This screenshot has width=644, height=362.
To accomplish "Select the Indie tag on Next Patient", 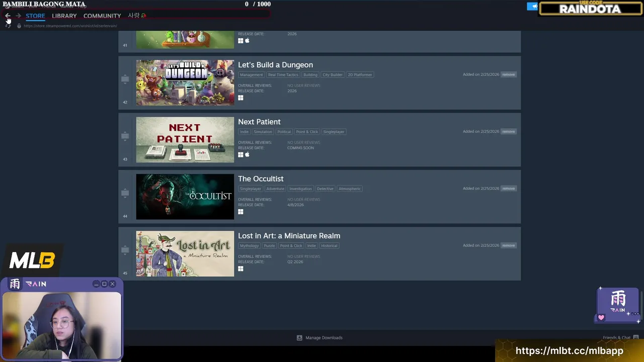I will pyautogui.click(x=244, y=132).
